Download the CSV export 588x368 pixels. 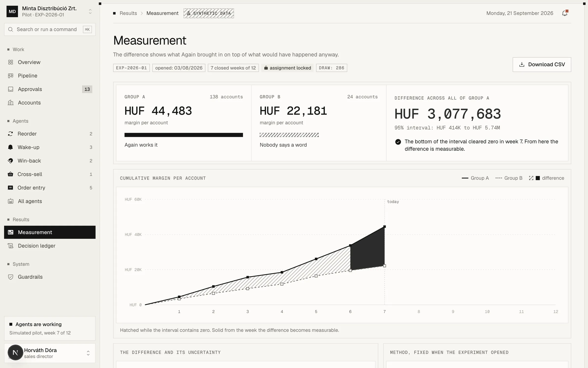tap(542, 65)
